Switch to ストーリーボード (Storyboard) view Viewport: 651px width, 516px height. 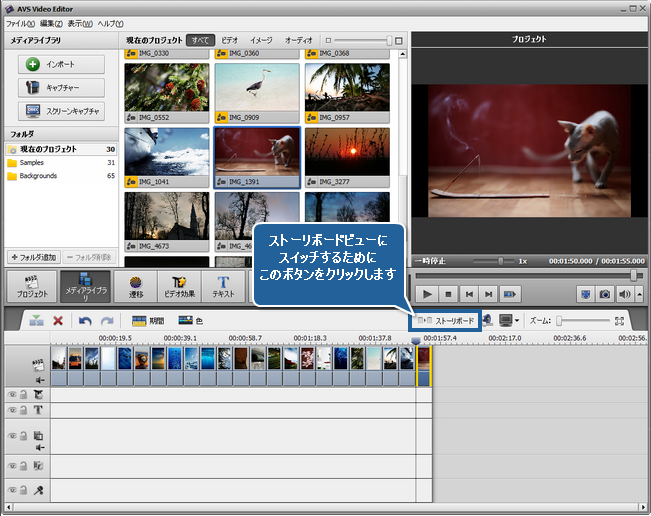point(446,321)
